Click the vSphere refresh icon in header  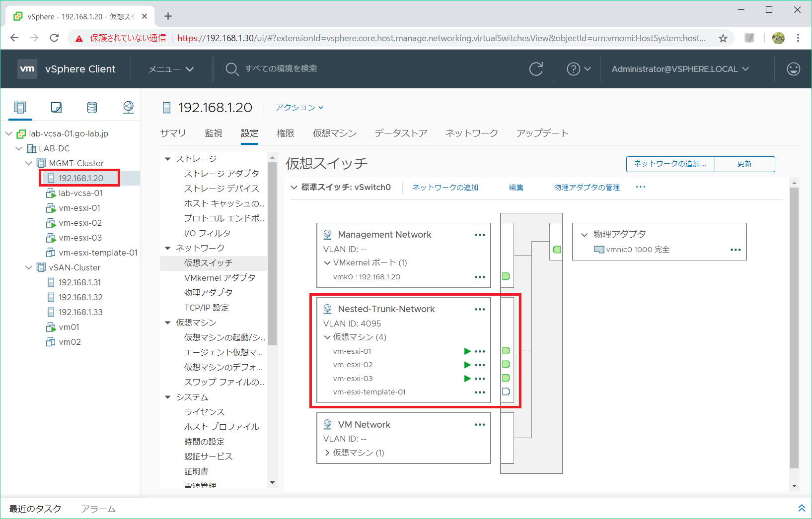click(536, 69)
